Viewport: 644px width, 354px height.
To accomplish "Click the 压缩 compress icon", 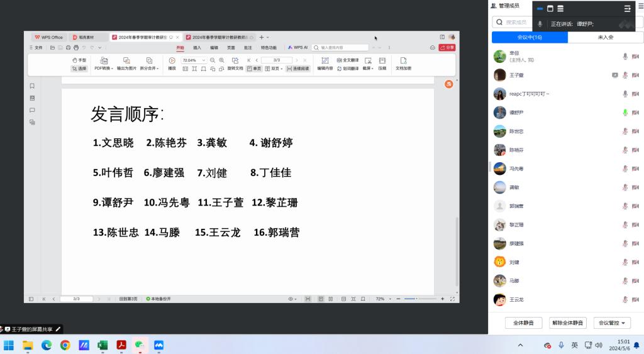I will [x=382, y=60].
